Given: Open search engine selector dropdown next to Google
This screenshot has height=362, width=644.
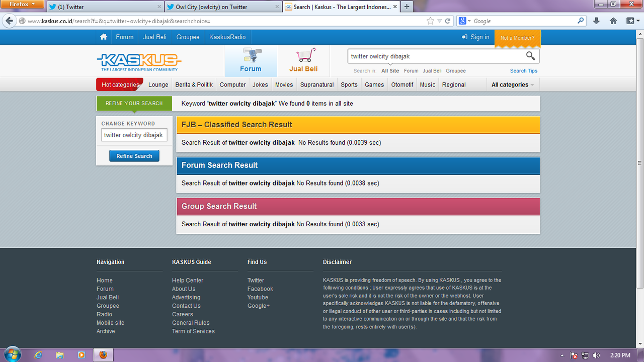Looking at the screenshot, I should click(465, 21).
